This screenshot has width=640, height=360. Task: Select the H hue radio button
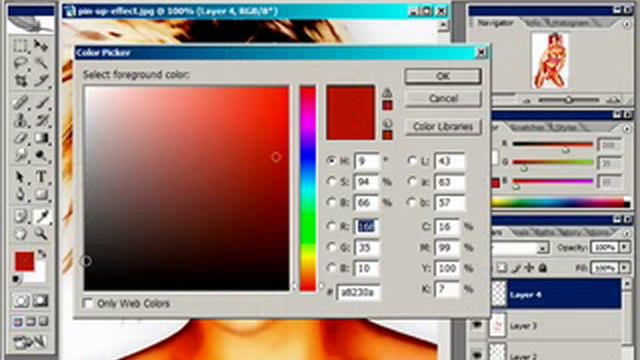pos(331,161)
